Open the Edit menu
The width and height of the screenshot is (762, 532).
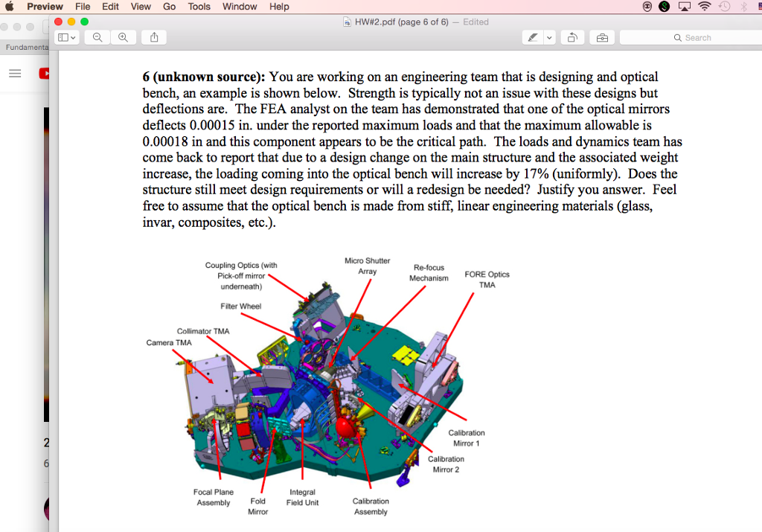click(110, 6)
